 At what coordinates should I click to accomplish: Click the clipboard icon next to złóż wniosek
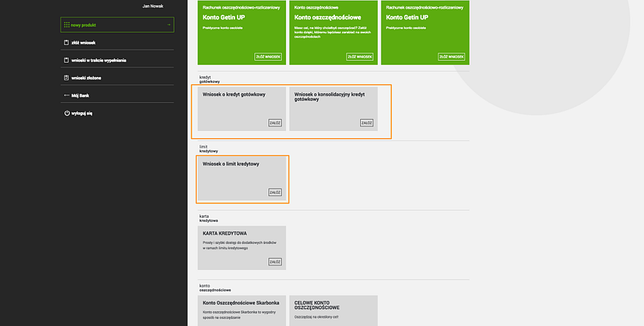click(67, 43)
